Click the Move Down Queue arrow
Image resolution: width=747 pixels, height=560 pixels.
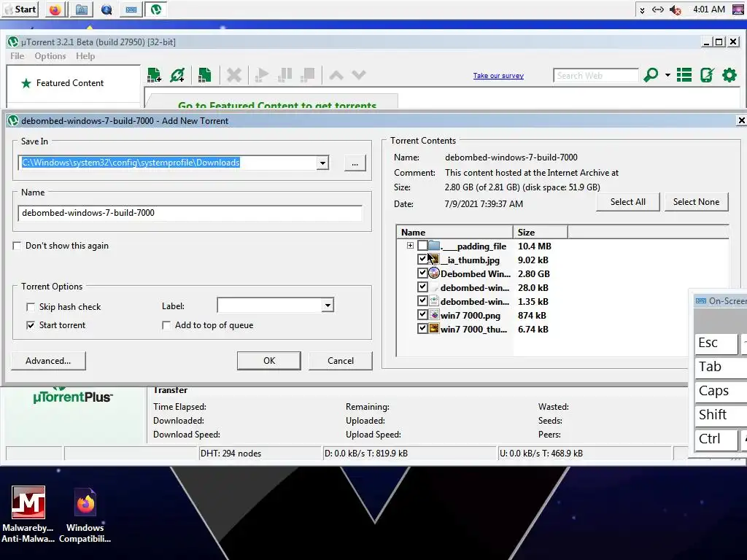pos(359,75)
